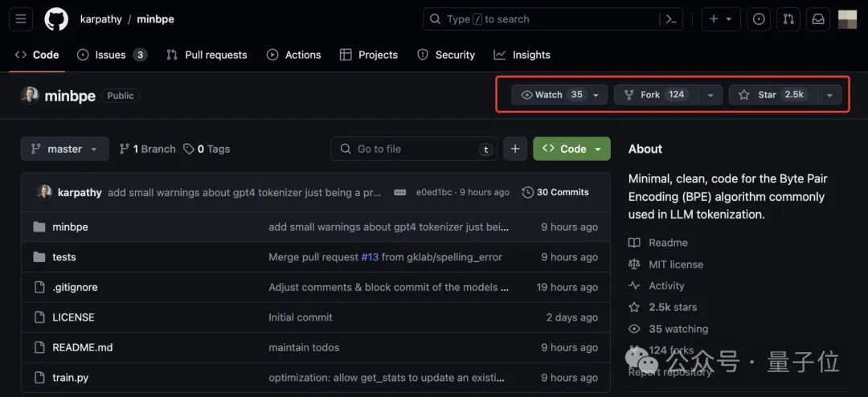Open the pull requests header icon
The image size is (868, 397).
coord(788,19)
